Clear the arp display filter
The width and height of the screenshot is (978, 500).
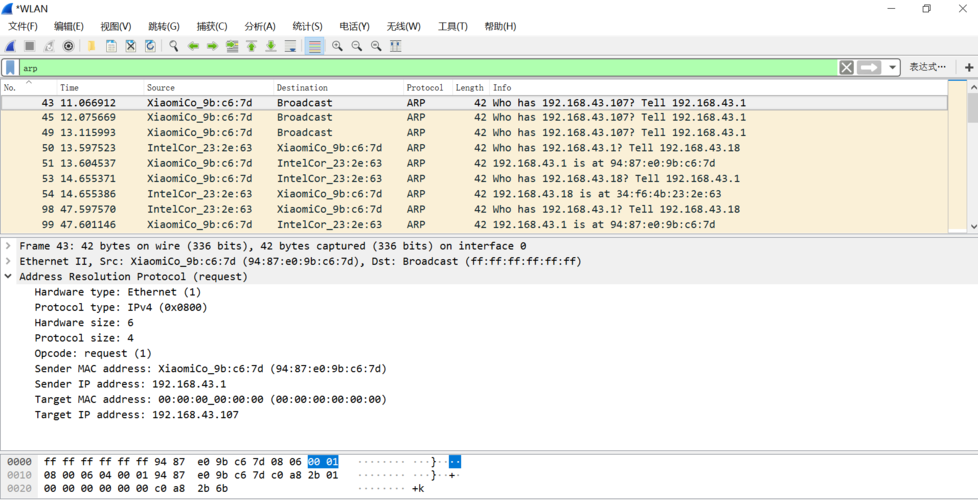pos(846,67)
